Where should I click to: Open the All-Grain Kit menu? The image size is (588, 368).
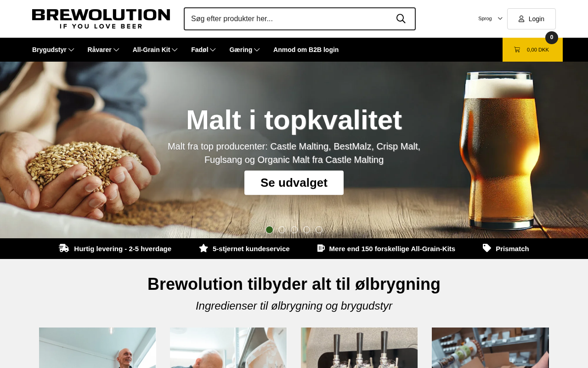coord(155,50)
